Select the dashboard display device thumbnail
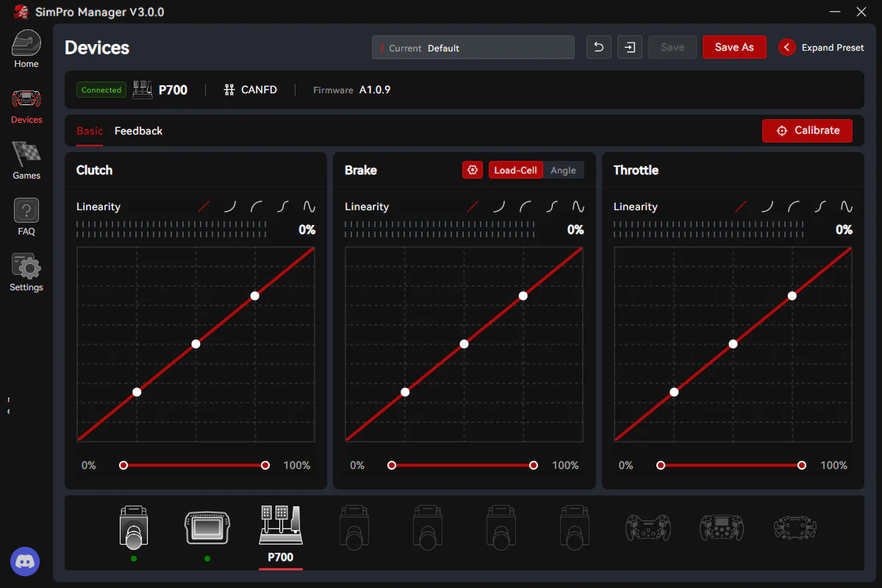 [207, 528]
